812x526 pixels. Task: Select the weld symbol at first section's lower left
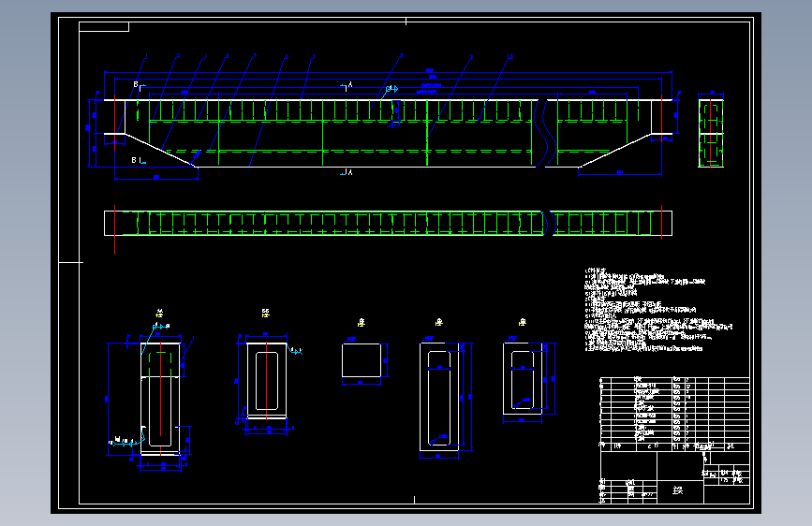pos(125,442)
